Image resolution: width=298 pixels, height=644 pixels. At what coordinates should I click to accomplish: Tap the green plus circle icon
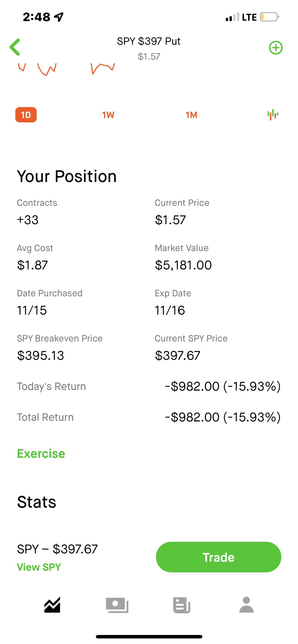click(x=275, y=48)
